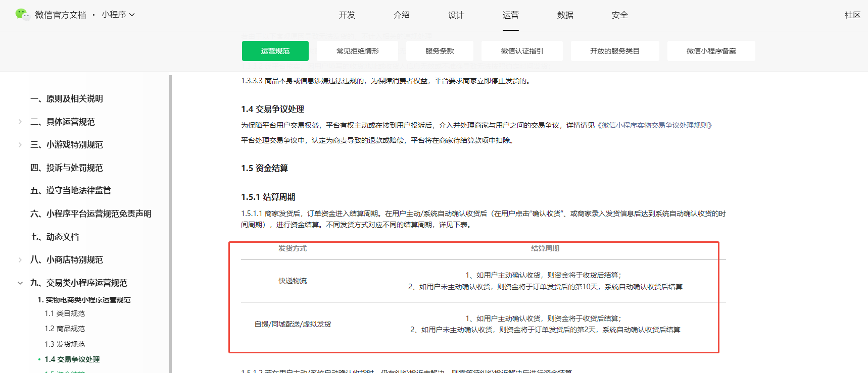Go to 1.4 交易争议处理 in sidebar
This screenshot has width=868, height=373.
click(x=72, y=359)
